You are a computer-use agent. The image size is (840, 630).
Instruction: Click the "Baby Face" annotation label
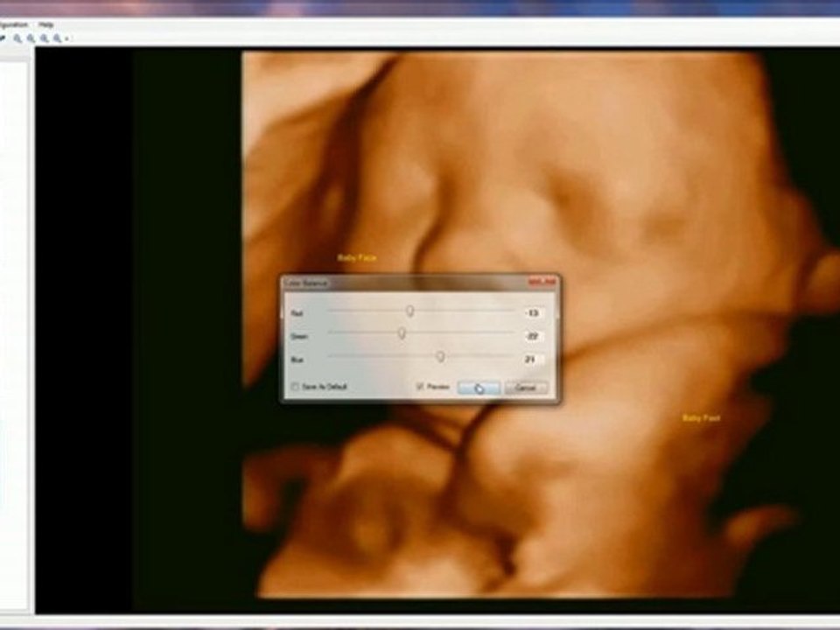357,257
